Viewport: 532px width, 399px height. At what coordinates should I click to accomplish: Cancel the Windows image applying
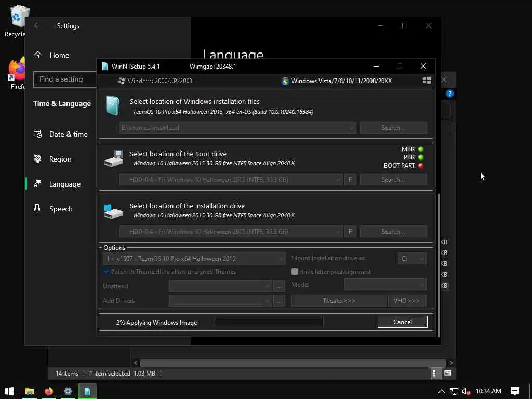tap(403, 322)
